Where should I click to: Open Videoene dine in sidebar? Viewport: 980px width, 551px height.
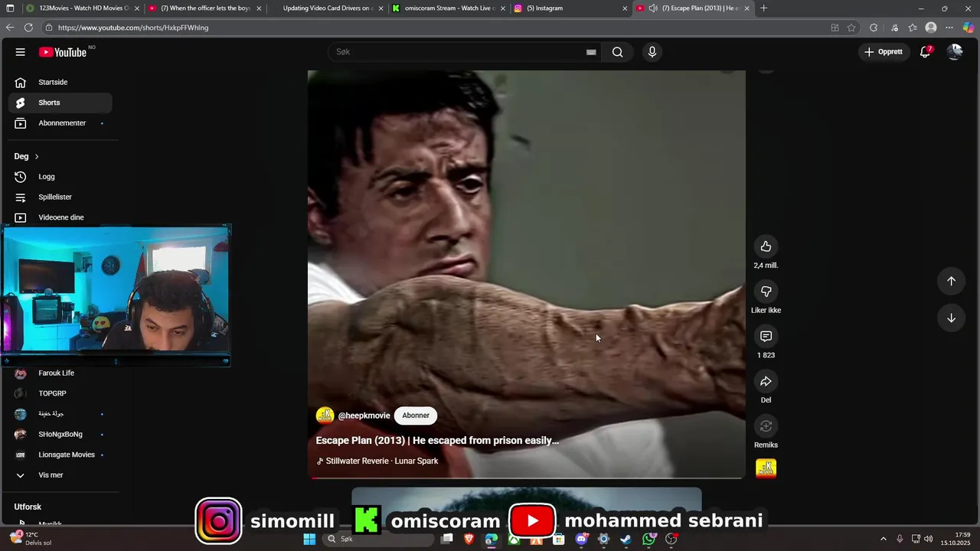[x=60, y=217]
